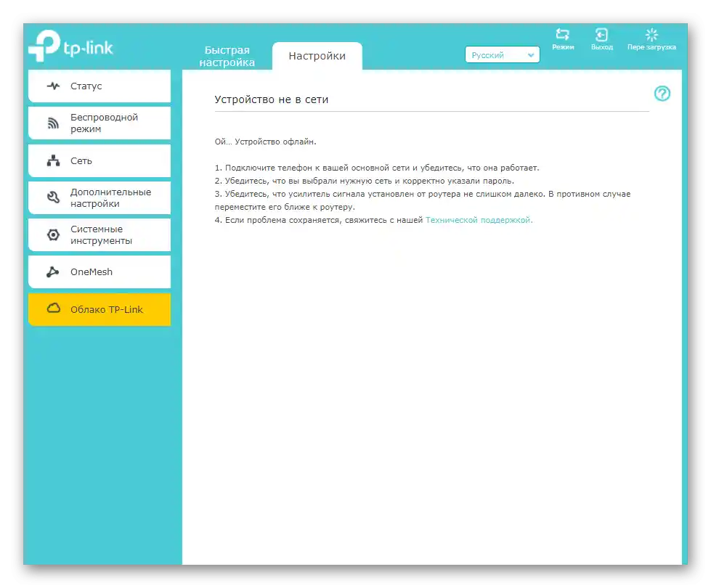Click the Режим mode switch icon
This screenshot has width=711, height=588.
562,34
